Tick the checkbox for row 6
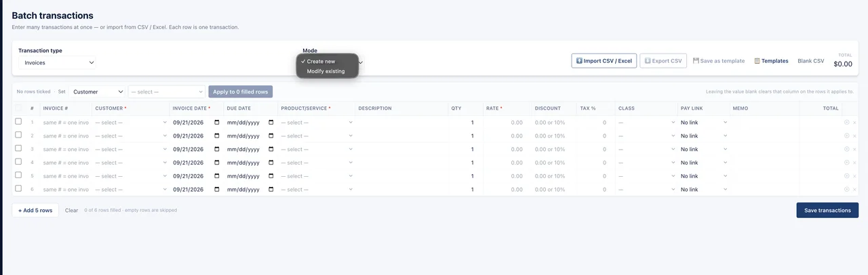 tap(18, 188)
